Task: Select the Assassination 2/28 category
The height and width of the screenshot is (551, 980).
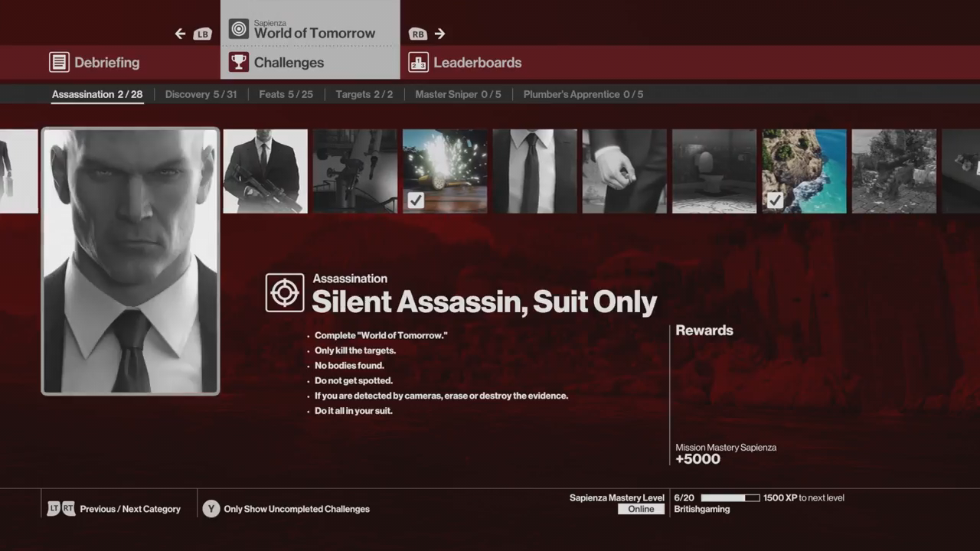Action: (x=97, y=94)
